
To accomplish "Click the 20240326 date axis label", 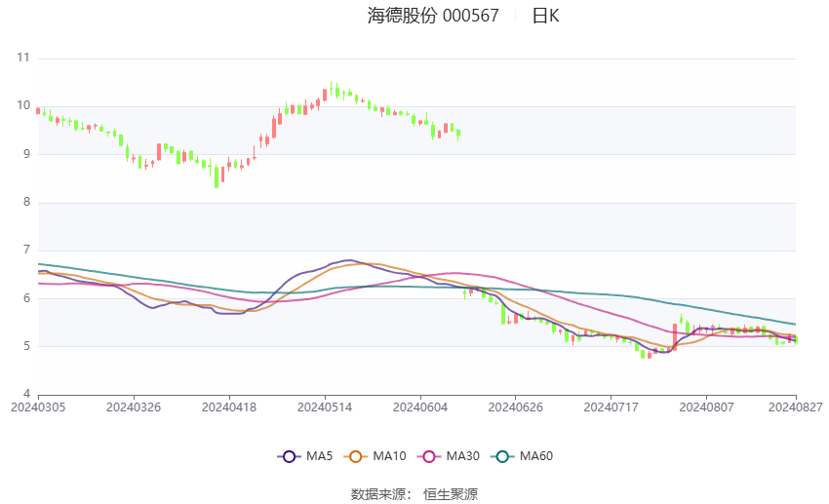I will [134, 407].
